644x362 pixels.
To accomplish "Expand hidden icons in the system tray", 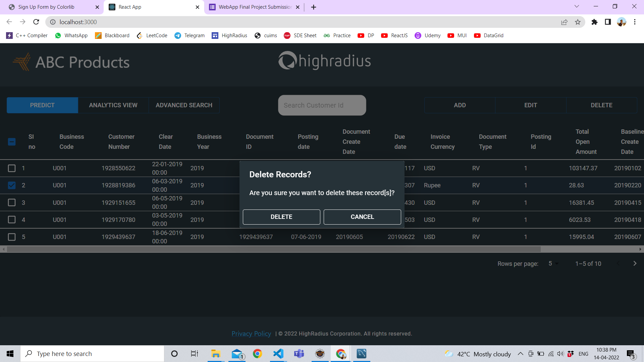I will point(520,354).
